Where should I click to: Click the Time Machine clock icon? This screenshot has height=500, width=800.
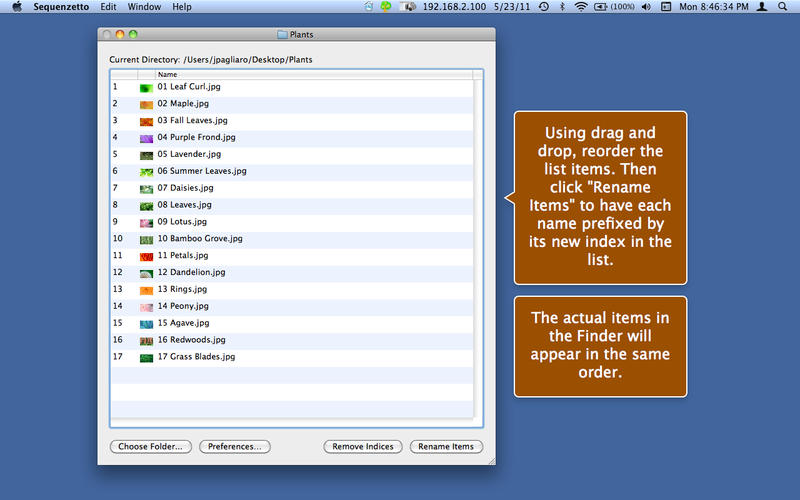point(544,7)
